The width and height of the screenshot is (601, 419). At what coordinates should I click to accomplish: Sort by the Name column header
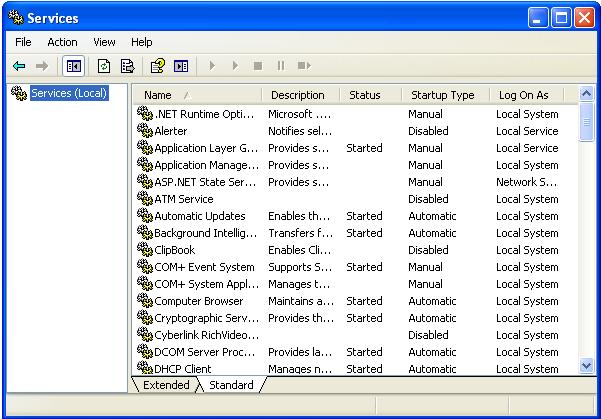tap(197, 95)
